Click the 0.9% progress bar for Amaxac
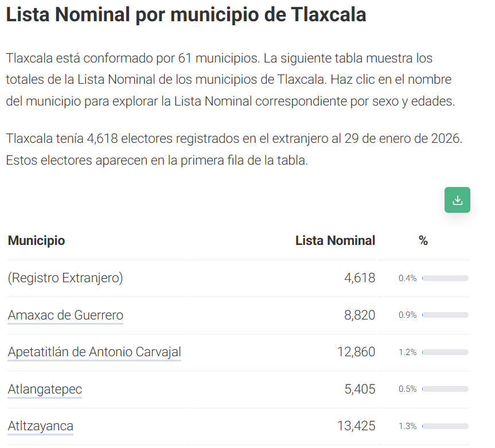This screenshot has height=448, width=495. tap(445, 315)
